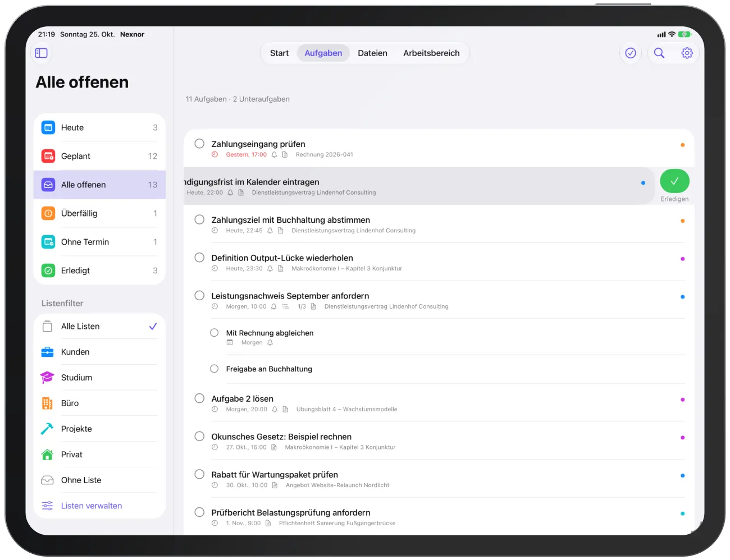The height and width of the screenshot is (560, 730).
Task: Click orange color dot on Zahlungseingang prüfen
Action: tap(682, 145)
